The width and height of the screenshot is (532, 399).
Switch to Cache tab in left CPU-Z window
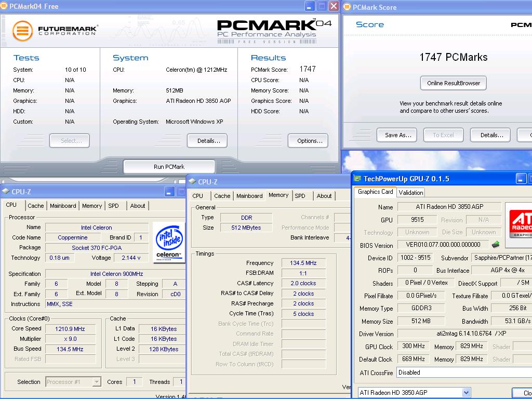point(36,206)
